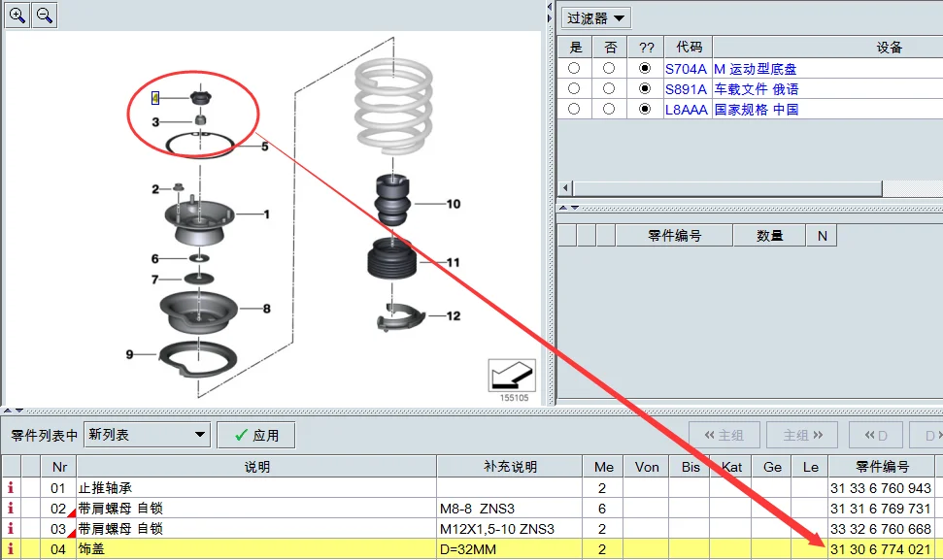Collapse the side panel with left arrows

coord(549,7)
